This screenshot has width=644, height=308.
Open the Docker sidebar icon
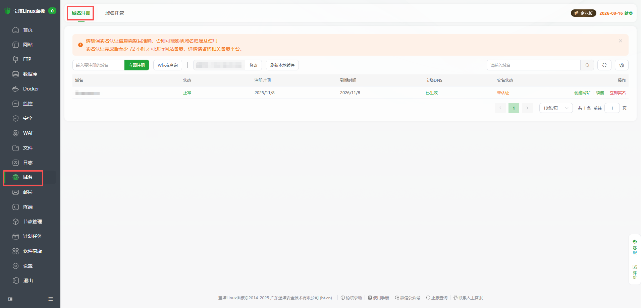pyautogui.click(x=16, y=89)
